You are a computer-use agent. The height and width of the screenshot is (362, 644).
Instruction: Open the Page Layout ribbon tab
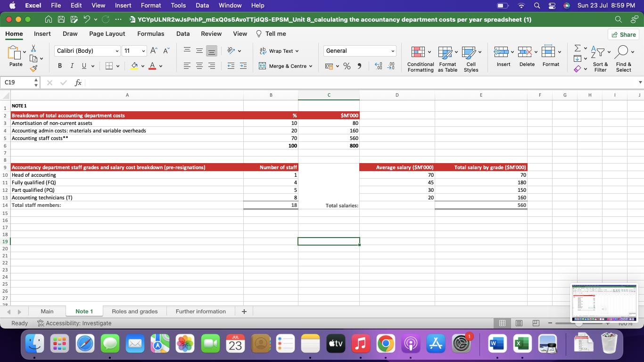(x=107, y=34)
